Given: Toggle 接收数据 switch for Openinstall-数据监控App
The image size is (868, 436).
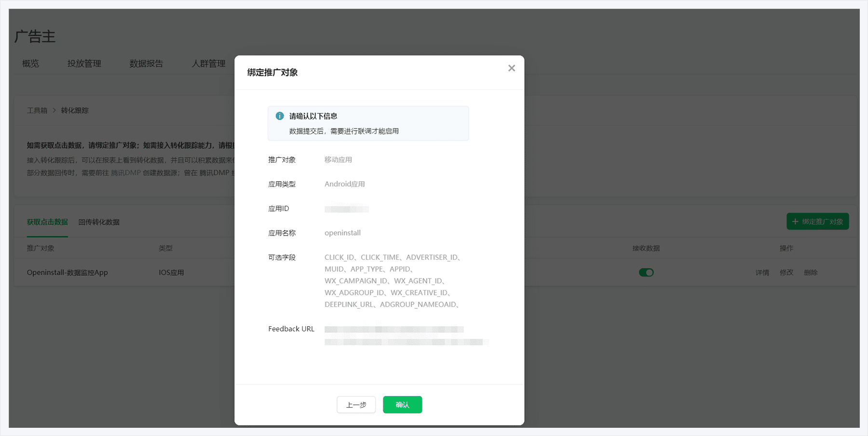Looking at the screenshot, I should click(646, 273).
